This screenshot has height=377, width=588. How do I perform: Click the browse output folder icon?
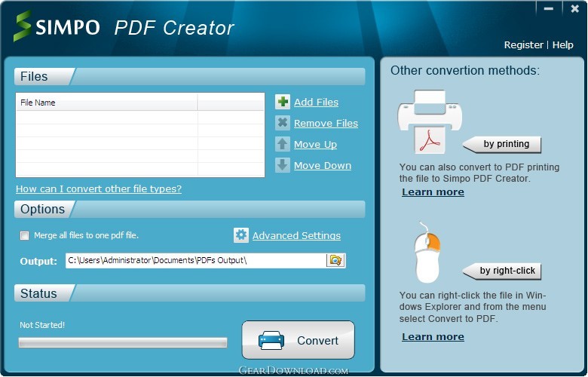pos(335,260)
